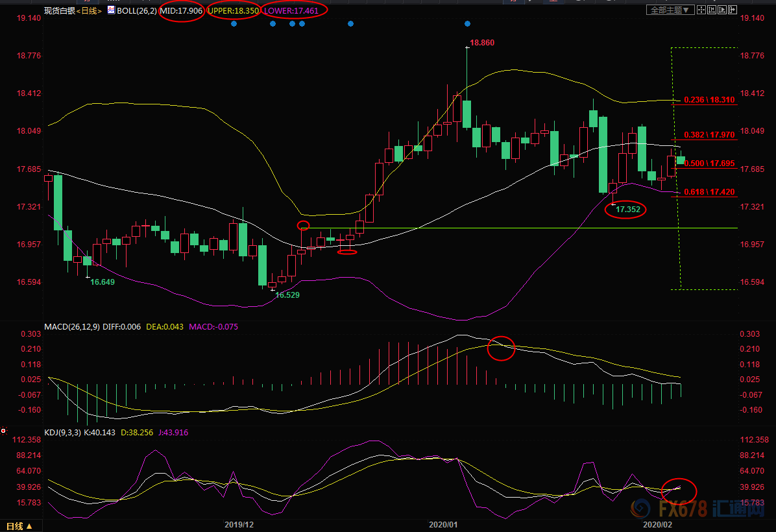Click the 现货白银 instrument title
Image resolution: width=776 pixels, height=532 pixels.
pyautogui.click(x=59, y=11)
